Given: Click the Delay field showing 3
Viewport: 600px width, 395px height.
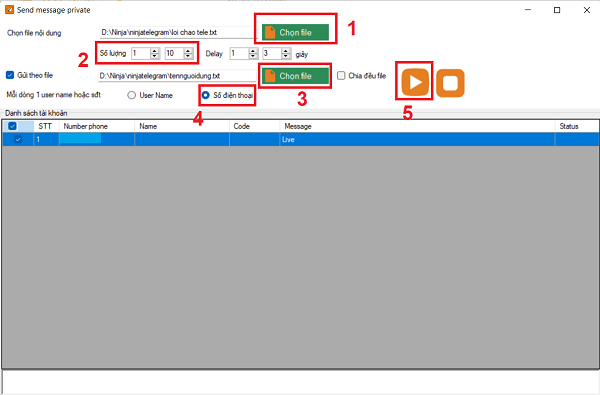Looking at the screenshot, I should click(272, 54).
